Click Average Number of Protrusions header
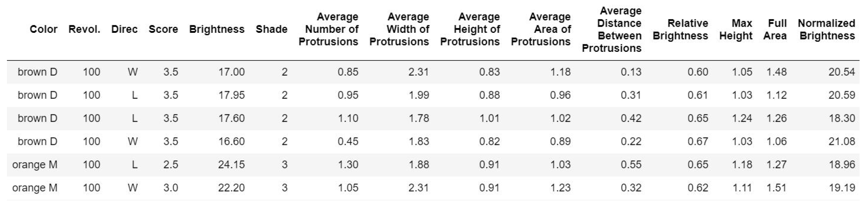 click(x=329, y=29)
